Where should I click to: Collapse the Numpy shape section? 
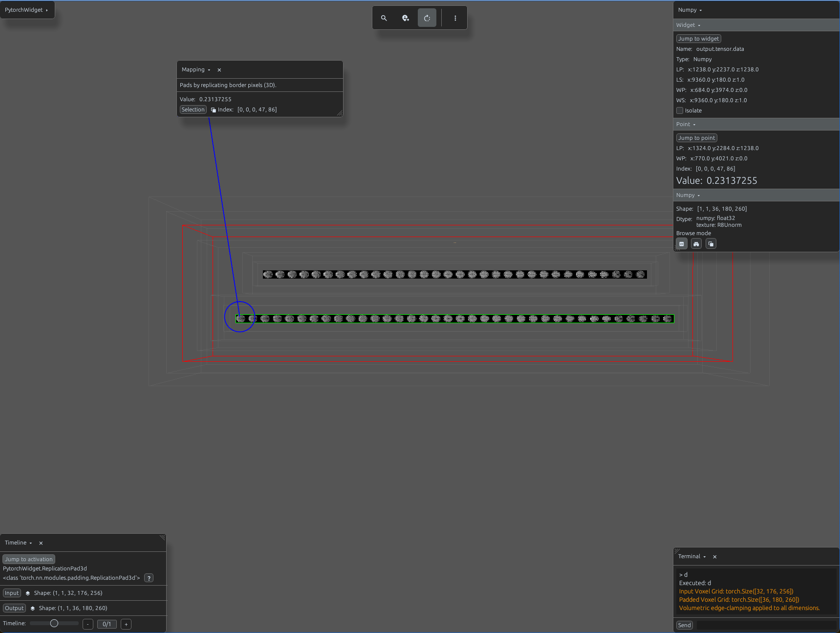coord(688,196)
